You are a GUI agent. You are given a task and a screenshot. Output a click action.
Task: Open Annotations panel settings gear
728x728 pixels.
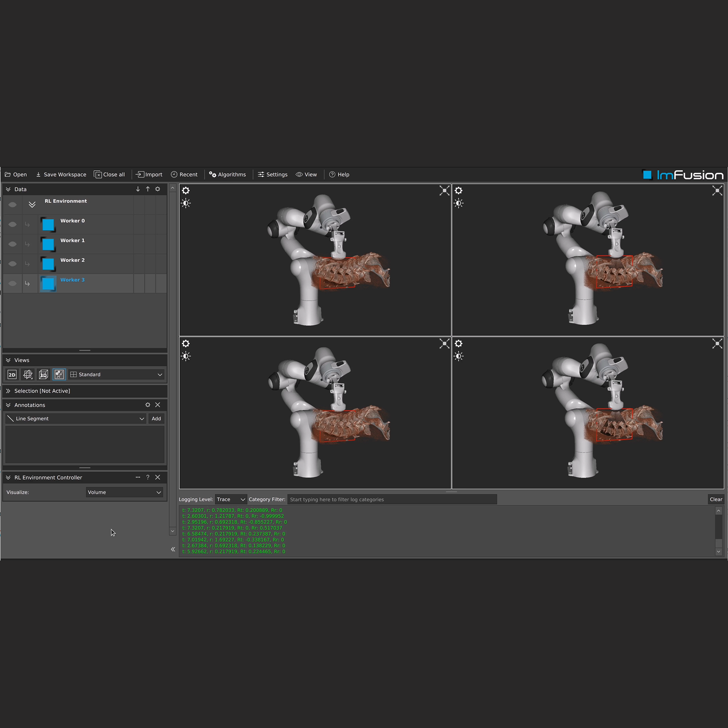[147, 405]
